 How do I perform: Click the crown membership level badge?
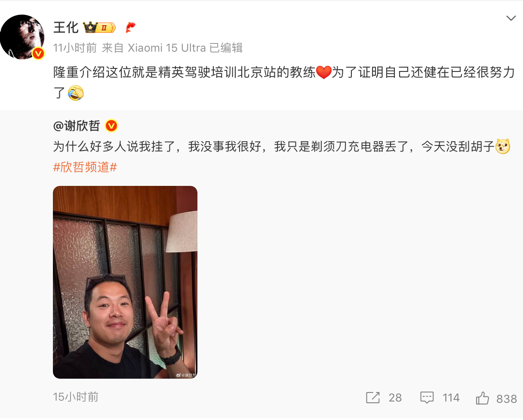tap(100, 28)
